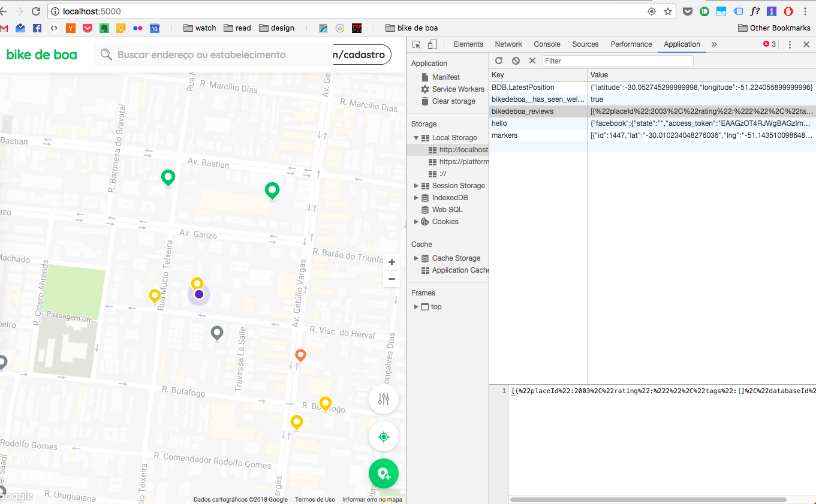The image size is (816, 504).
Task: Open the Flickr bookmark icon
Action: coord(138,28)
